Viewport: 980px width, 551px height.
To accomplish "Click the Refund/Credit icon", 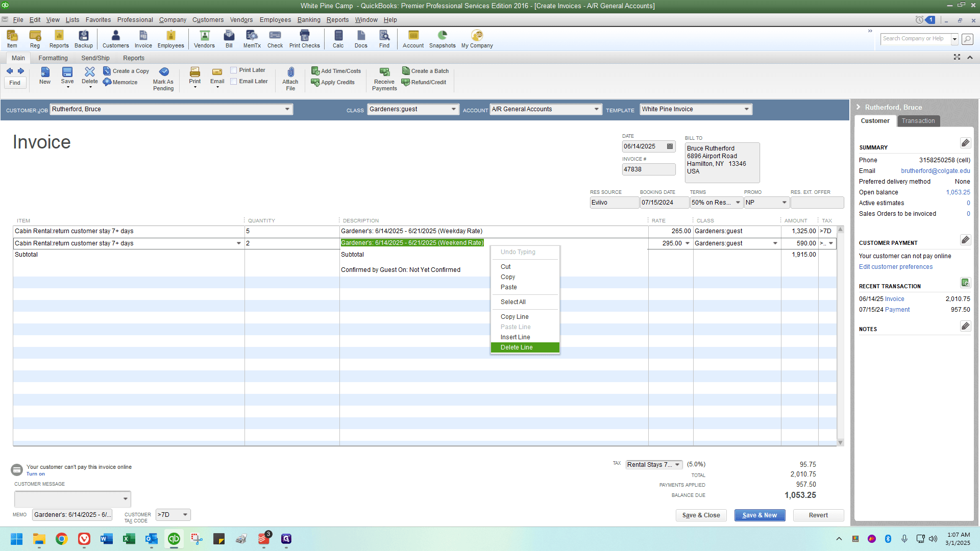I will [x=424, y=82].
